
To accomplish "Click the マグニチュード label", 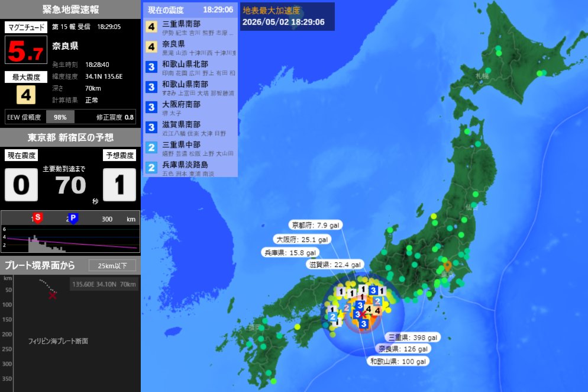I will pos(26,27).
